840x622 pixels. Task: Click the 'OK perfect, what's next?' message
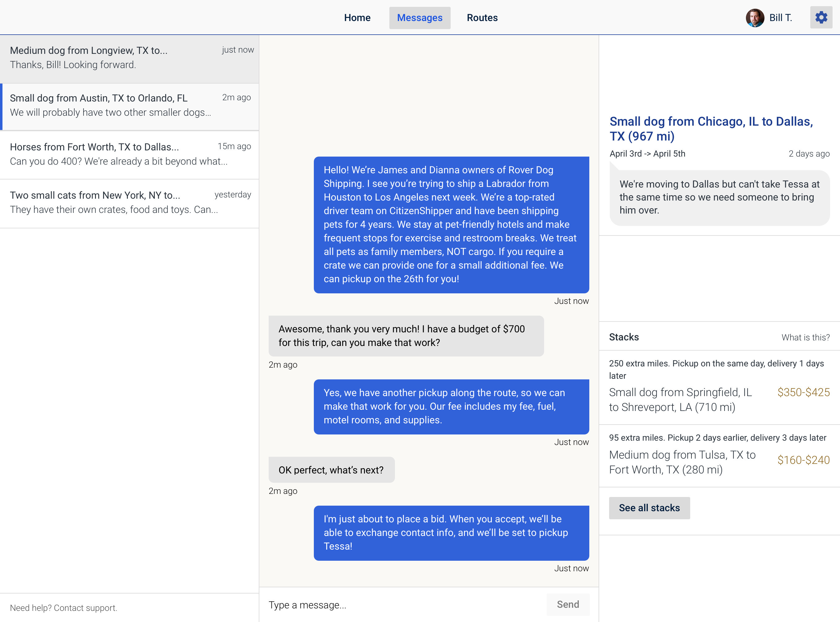pos(331,470)
